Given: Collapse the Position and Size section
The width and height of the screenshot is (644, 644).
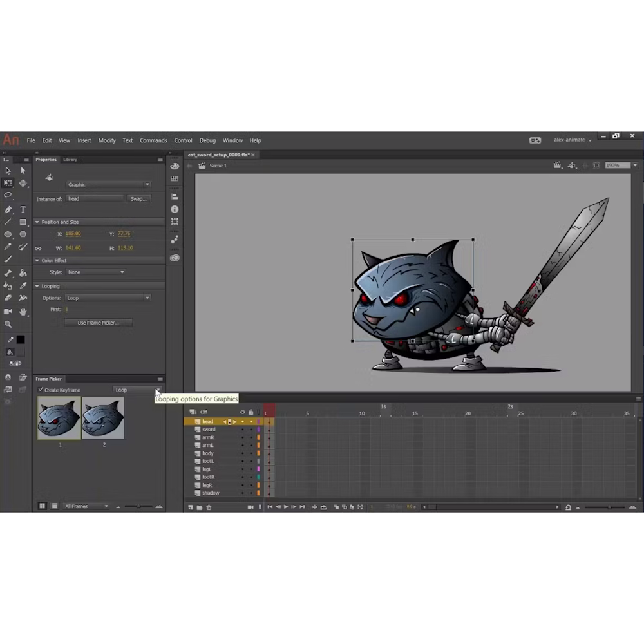Looking at the screenshot, I should [x=37, y=222].
